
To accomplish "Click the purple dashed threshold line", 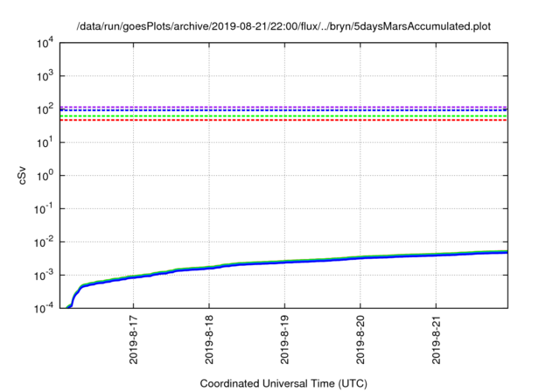I will 283,107.
